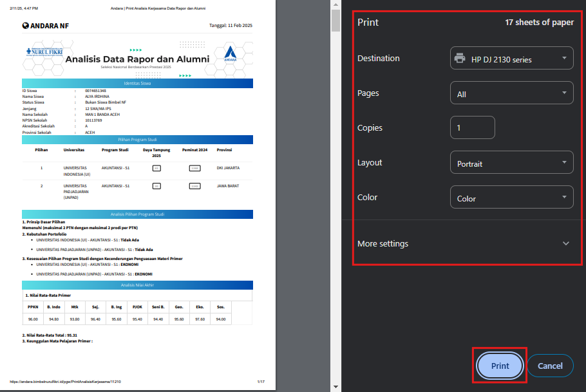This screenshot has height=392, width=586.
Task: Click the Daya Tampung box for Universitas Indonesia
Action: point(156,168)
